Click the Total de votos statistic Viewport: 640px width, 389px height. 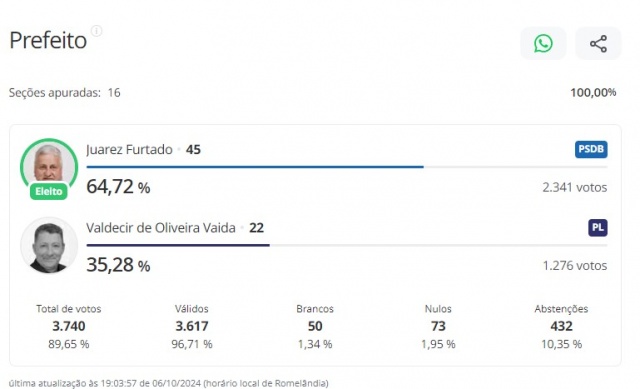pyautogui.click(x=69, y=327)
